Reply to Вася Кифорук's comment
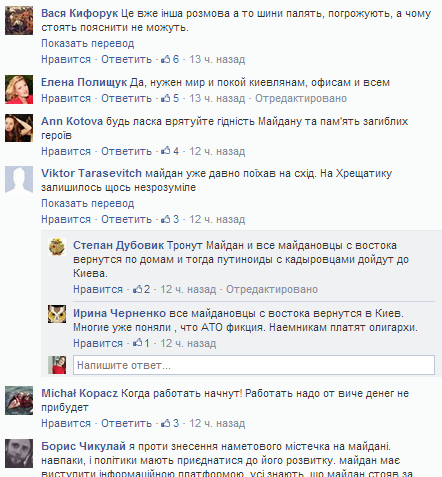The image size is (442, 477). [x=126, y=59]
